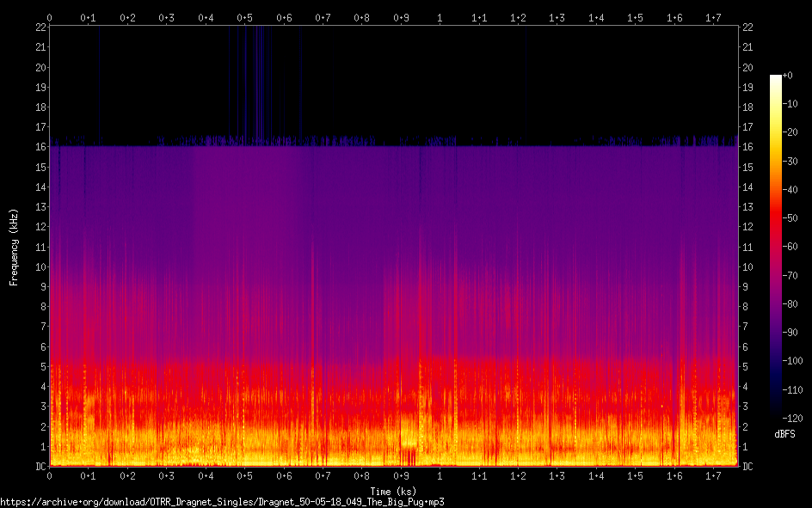Click the dBFS color scale bar
This screenshot has width=812, height=508.
pos(775,248)
